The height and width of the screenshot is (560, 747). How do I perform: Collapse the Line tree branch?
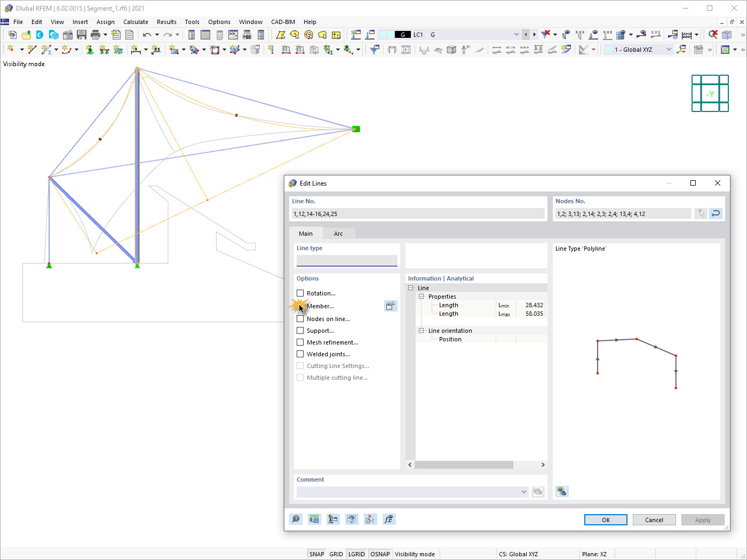pos(410,287)
